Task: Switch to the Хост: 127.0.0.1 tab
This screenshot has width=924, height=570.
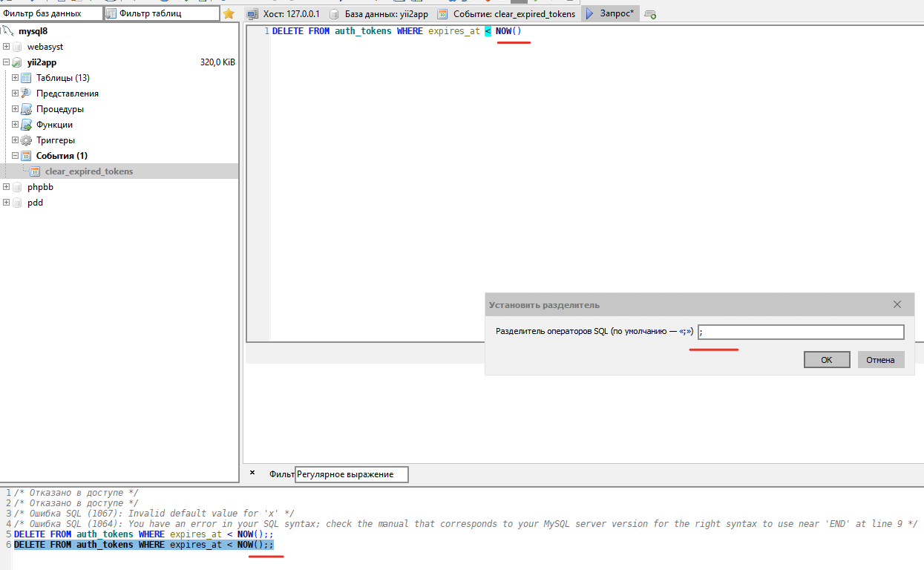Action: 284,14
